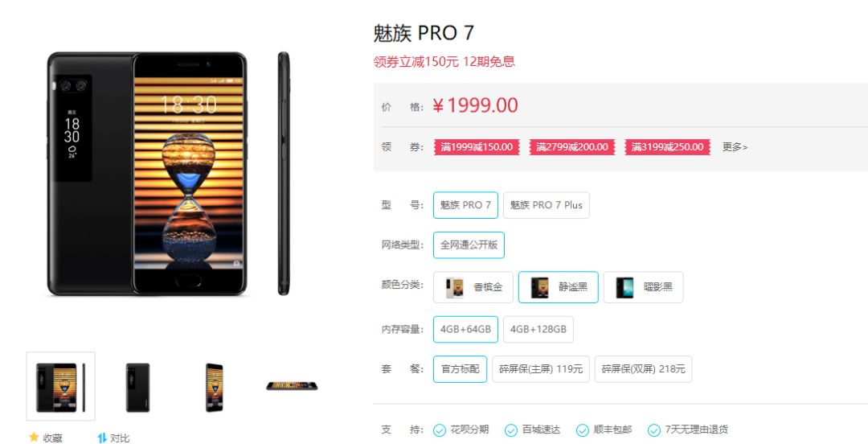Screen dimensions: 868x444
Task: Claim the 满2799减200.00 coupon
Action: (572, 147)
